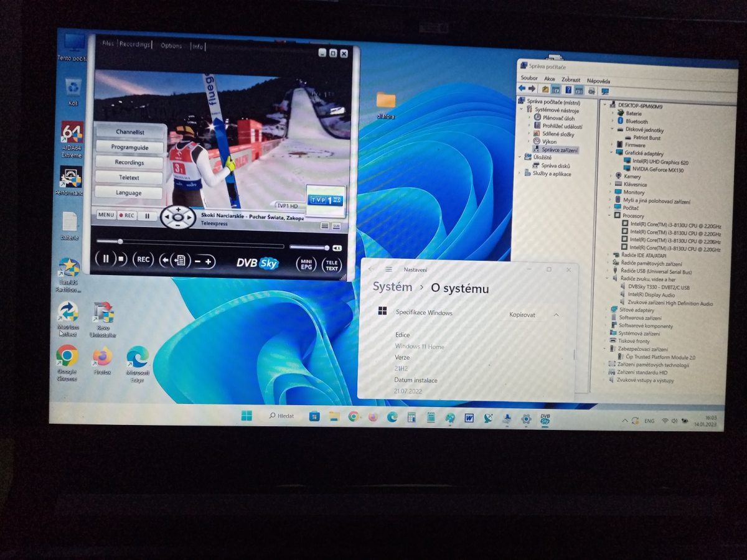Collapse Systémové nástroje node
The image size is (747, 560).
[x=522, y=109]
